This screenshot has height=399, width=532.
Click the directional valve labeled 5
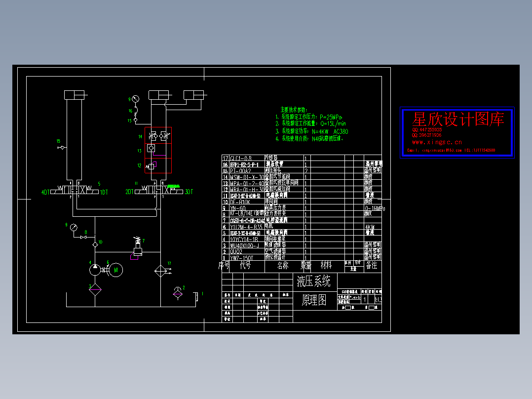(75, 190)
